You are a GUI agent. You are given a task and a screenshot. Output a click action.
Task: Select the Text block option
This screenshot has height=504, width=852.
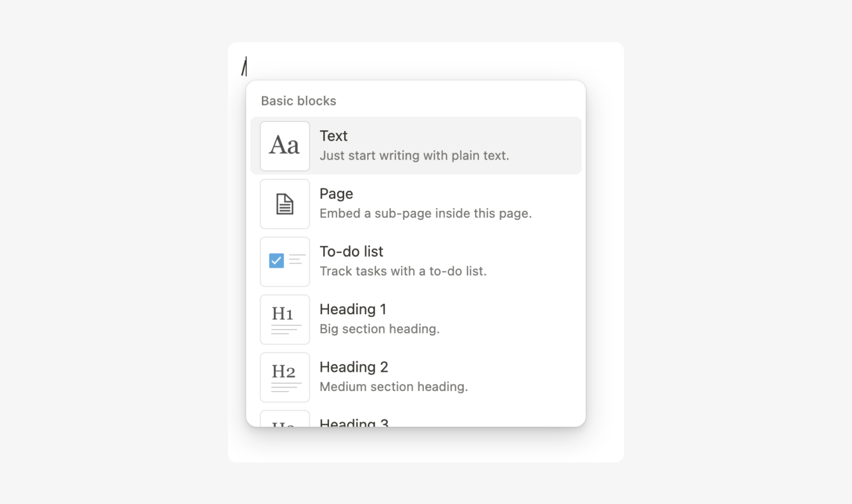pos(416,146)
